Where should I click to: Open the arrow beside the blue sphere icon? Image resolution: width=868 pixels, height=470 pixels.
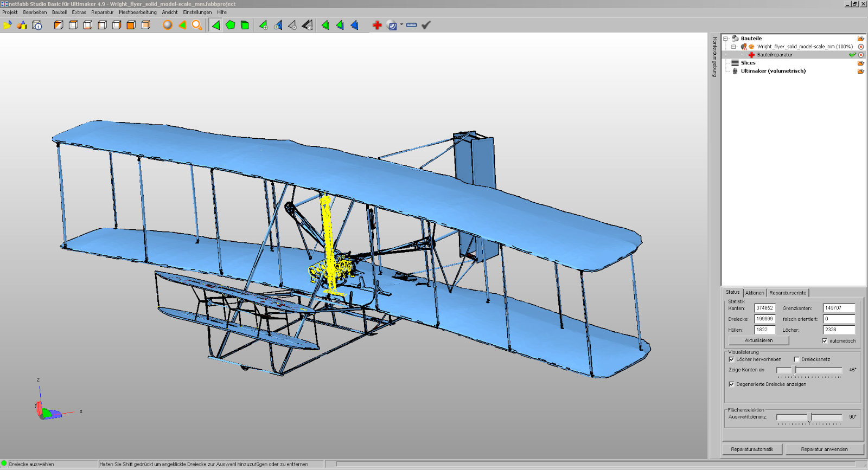coord(401,24)
